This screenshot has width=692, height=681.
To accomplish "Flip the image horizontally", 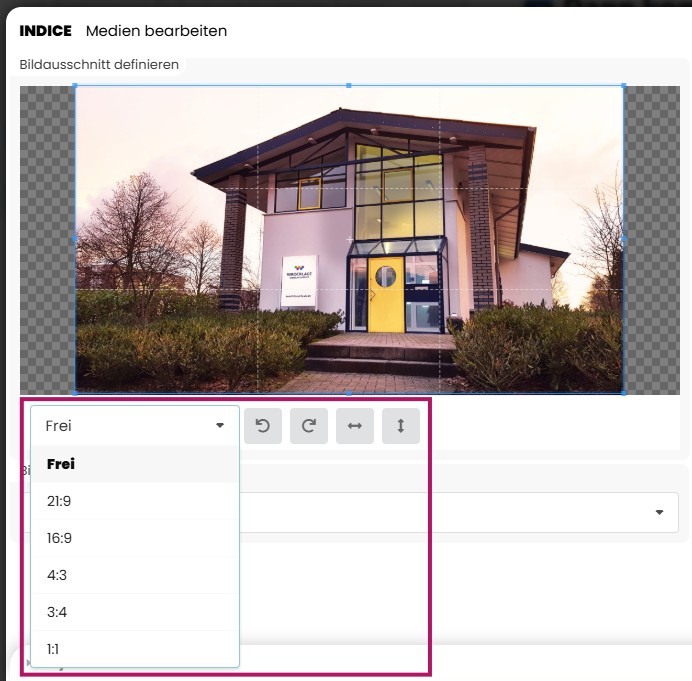I will pos(355,426).
